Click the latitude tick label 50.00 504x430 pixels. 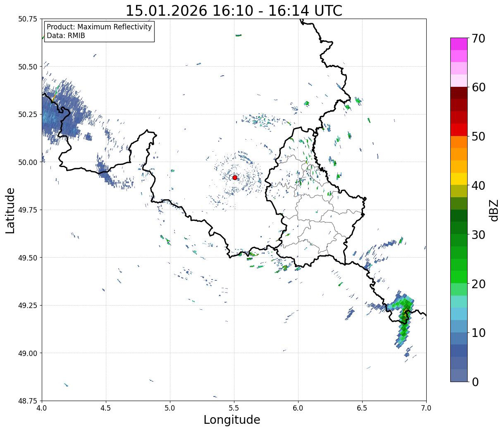[x=28, y=162]
